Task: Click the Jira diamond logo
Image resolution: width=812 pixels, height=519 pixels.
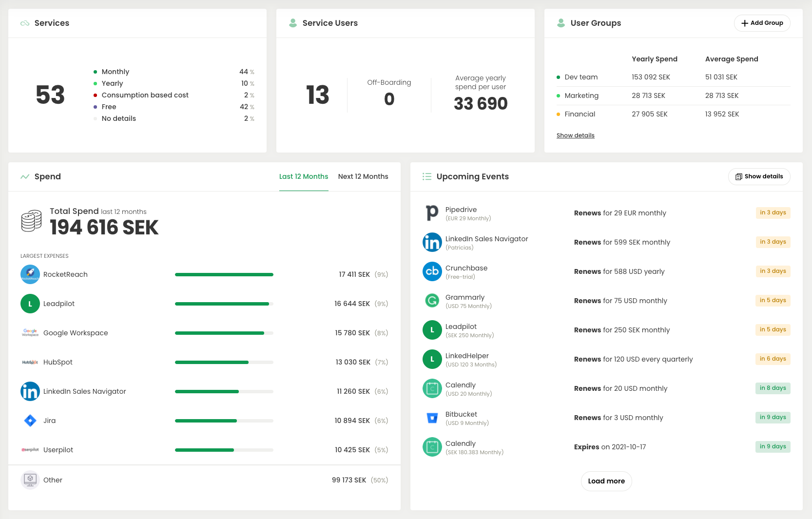Action: click(x=30, y=421)
